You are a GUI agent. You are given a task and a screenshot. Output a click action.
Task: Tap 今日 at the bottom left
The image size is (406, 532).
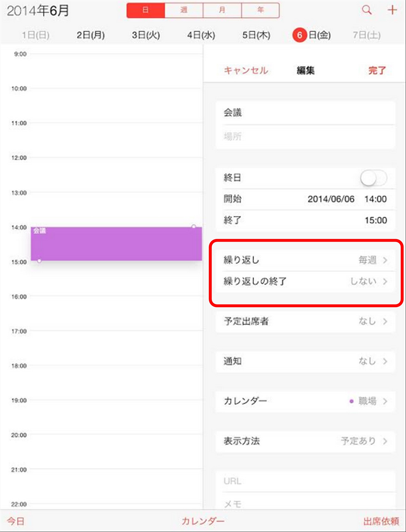pyautogui.click(x=16, y=521)
